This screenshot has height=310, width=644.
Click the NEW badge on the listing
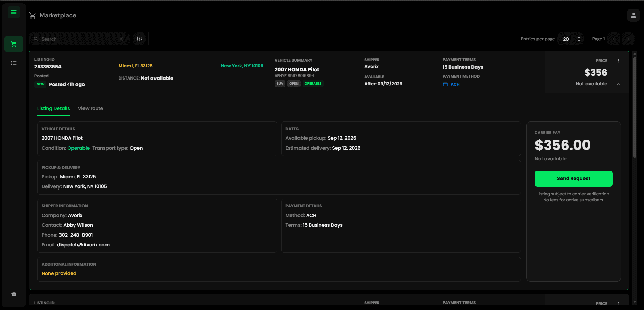pyautogui.click(x=41, y=84)
